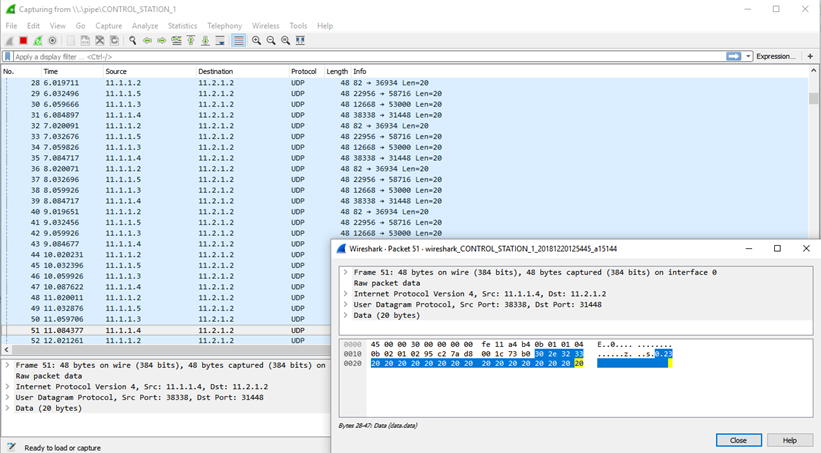
Task: Click the Wireshark fin icon in Packet 51 title
Action: pyautogui.click(x=341, y=249)
